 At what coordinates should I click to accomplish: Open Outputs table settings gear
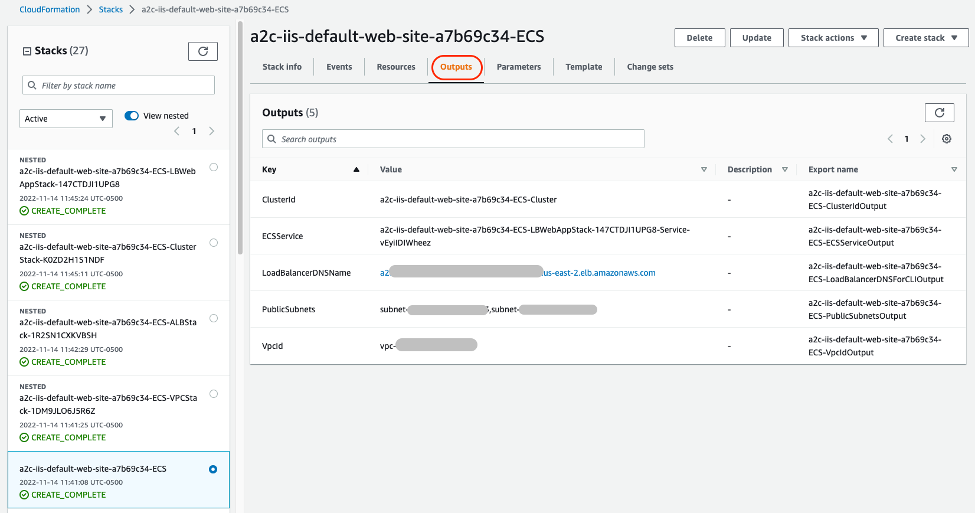pos(946,139)
